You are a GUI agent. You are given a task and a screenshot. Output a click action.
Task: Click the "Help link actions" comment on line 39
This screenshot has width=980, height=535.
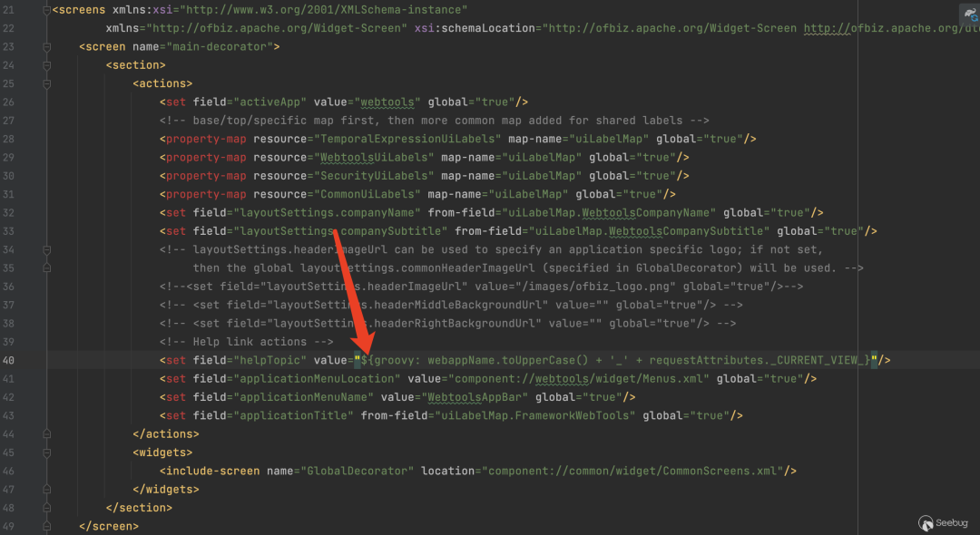(x=246, y=342)
